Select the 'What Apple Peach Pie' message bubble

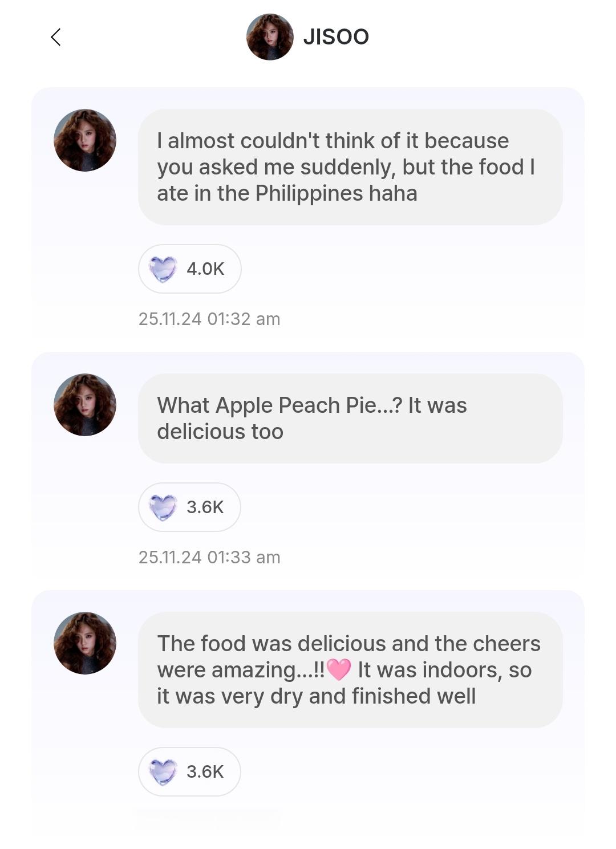coord(350,419)
